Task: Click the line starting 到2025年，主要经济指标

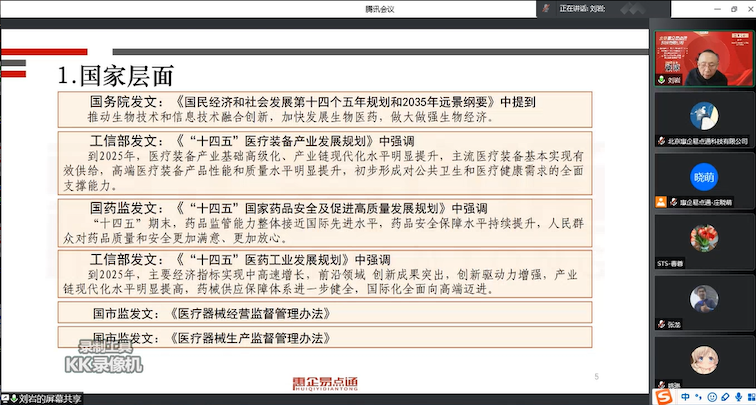Action: 333,275
